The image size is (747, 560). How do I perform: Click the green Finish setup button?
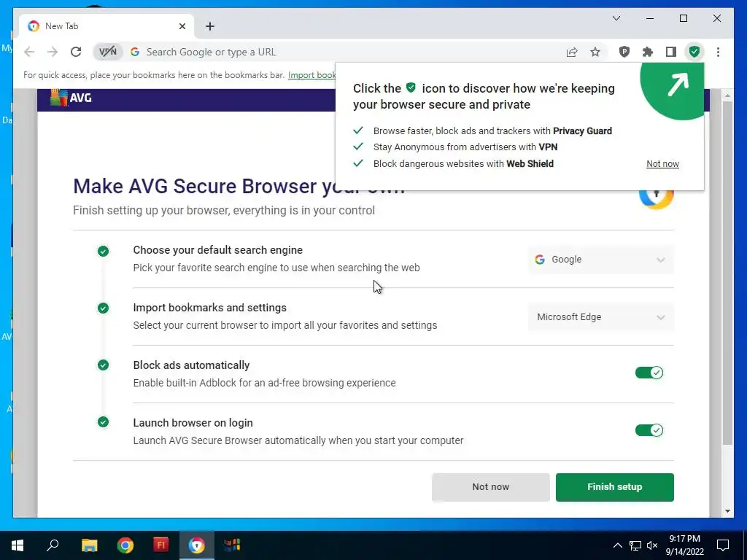pos(614,486)
